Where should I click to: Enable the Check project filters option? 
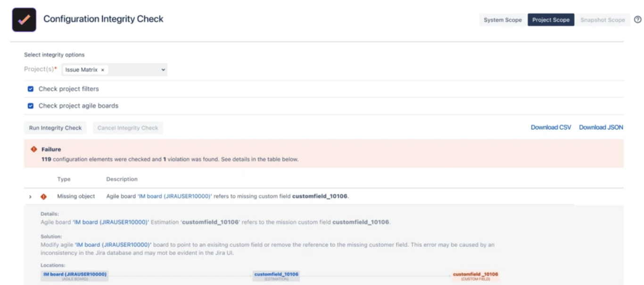[x=30, y=89]
